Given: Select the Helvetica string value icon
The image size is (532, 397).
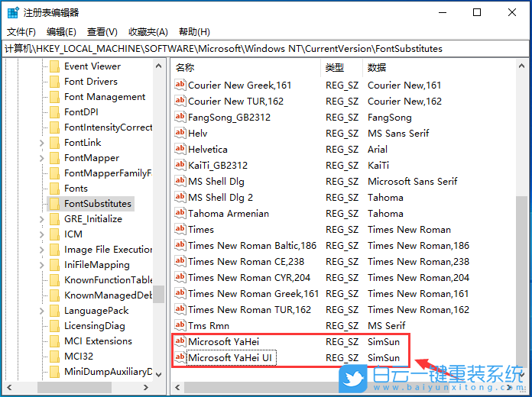Looking at the screenshot, I should (180, 150).
